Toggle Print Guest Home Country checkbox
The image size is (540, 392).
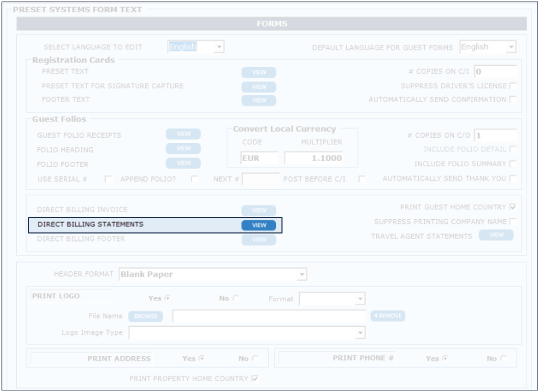pyautogui.click(x=512, y=207)
